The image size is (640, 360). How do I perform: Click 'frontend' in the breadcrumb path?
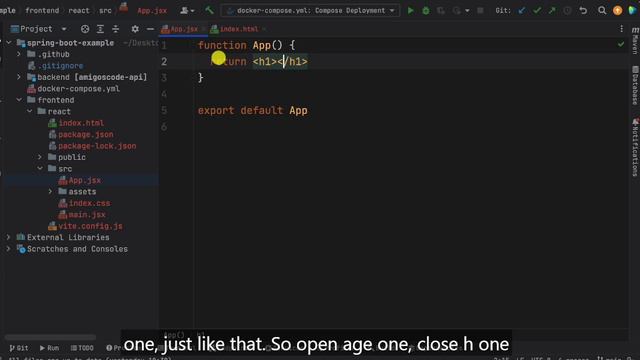(42, 11)
